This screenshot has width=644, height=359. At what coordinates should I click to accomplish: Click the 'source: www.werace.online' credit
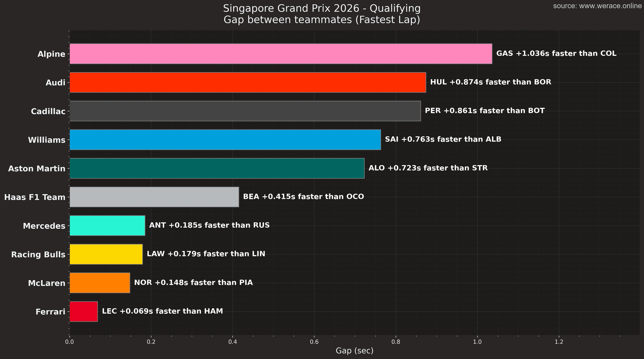click(x=597, y=6)
